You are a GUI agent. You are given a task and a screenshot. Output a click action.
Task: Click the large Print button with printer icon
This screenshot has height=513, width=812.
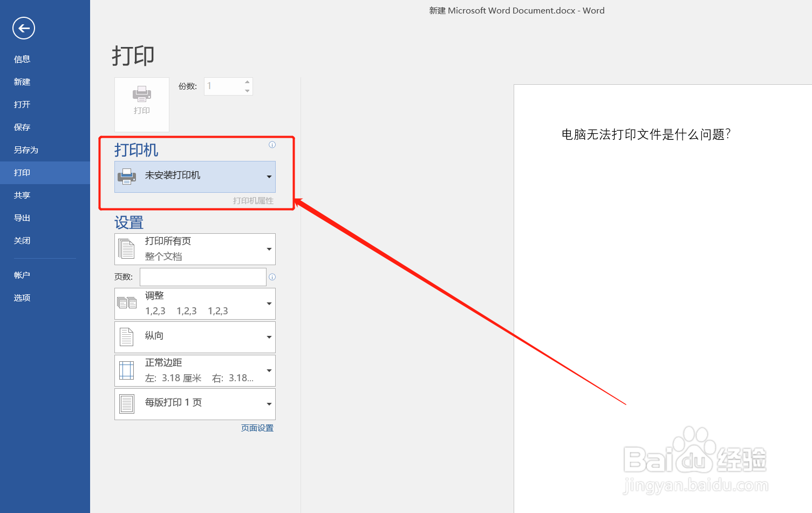pos(142,105)
